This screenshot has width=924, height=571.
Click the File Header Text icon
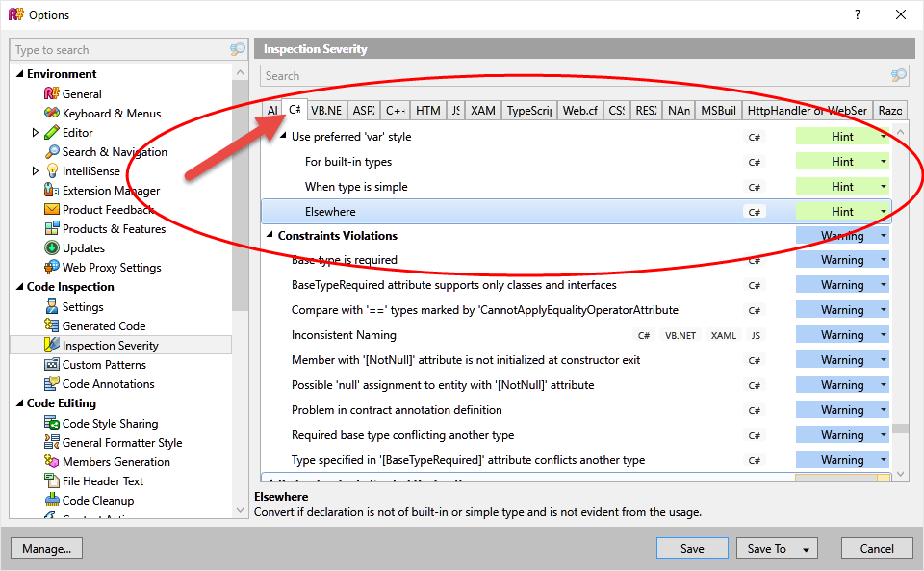(x=52, y=480)
